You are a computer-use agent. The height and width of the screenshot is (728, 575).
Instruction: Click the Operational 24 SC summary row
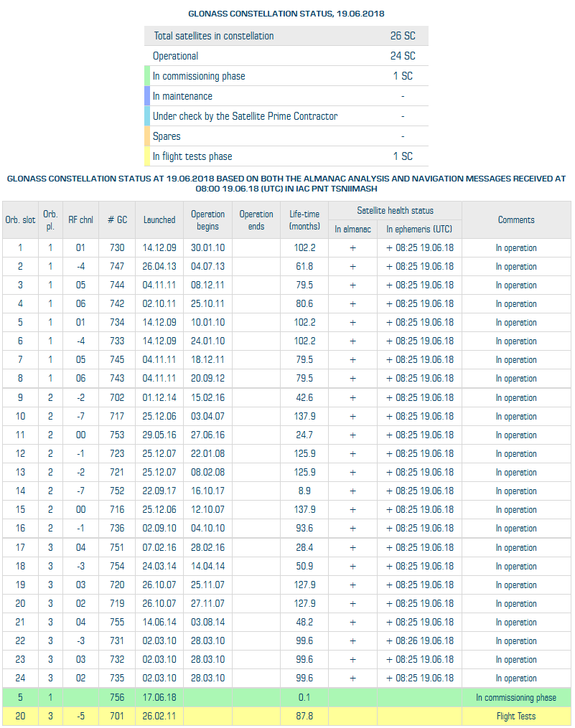click(x=286, y=56)
